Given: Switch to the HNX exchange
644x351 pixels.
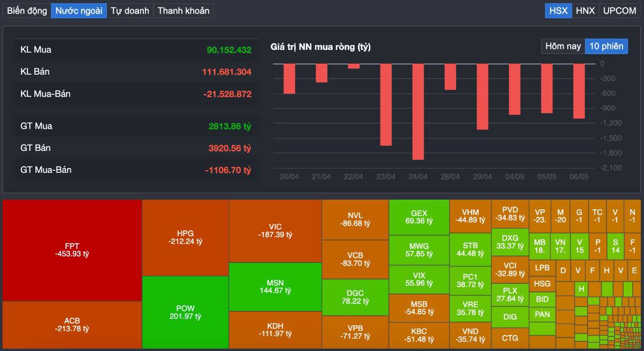Looking at the screenshot, I should [586, 11].
